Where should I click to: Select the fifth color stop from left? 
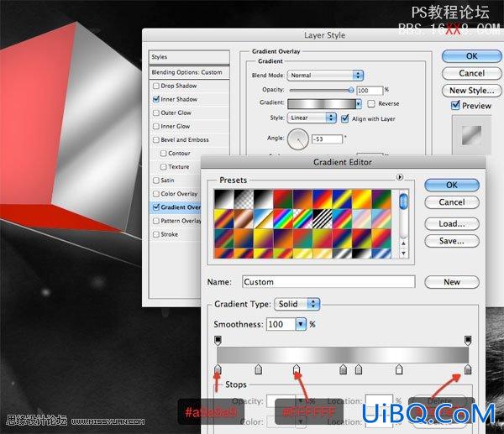[359, 369]
